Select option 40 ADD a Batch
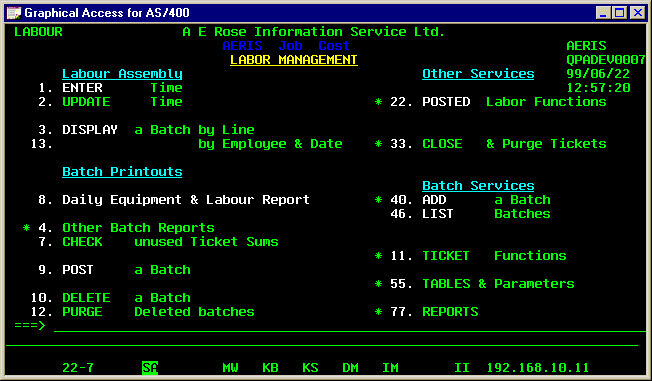Viewport: 652px width, 381px height. (462, 200)
